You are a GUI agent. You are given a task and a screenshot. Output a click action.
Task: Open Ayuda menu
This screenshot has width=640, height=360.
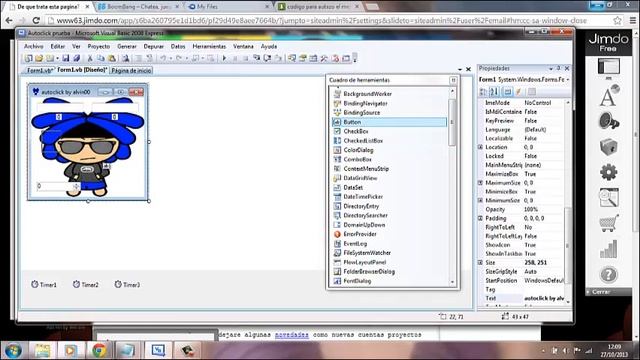[x=269, y=47]
